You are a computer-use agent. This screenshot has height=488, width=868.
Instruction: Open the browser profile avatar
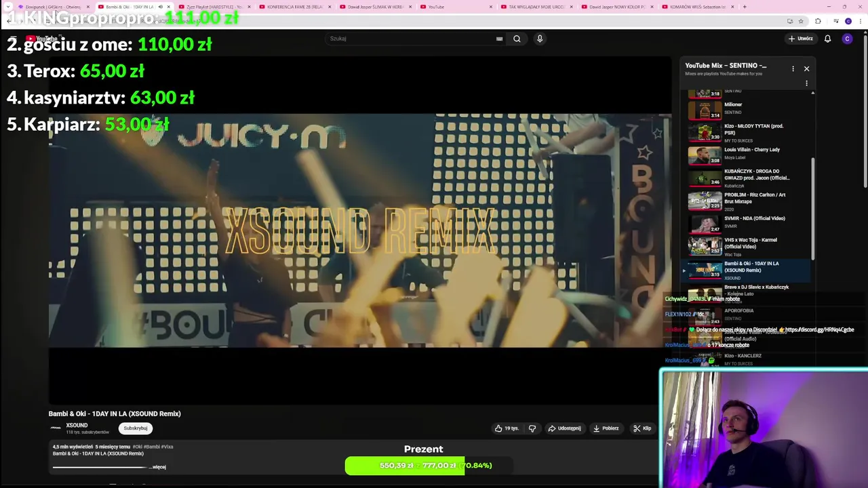(x=848, y=21)
